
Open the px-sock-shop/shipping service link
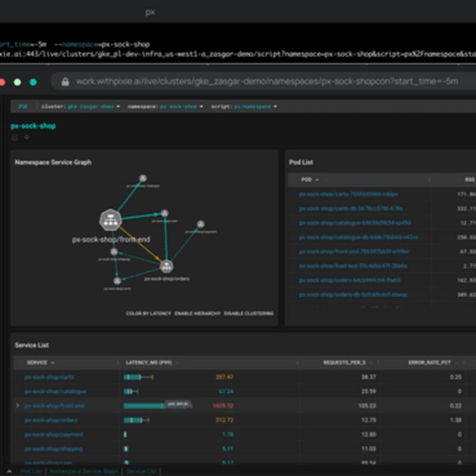(54, 449)
